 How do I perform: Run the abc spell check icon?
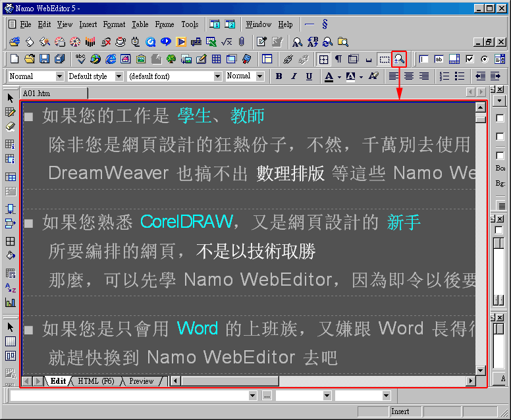(x=80, y=59)
